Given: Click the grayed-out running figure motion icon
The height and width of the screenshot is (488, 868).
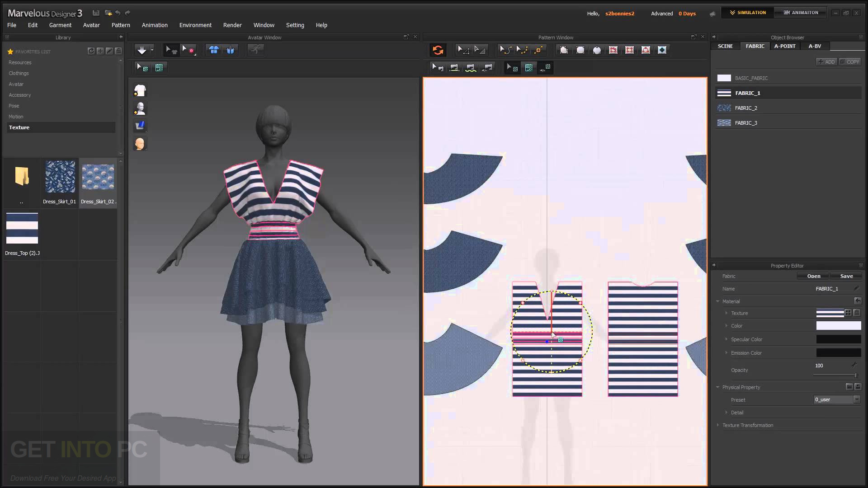Looking at the screenshot, I should (x=256, y=50).
